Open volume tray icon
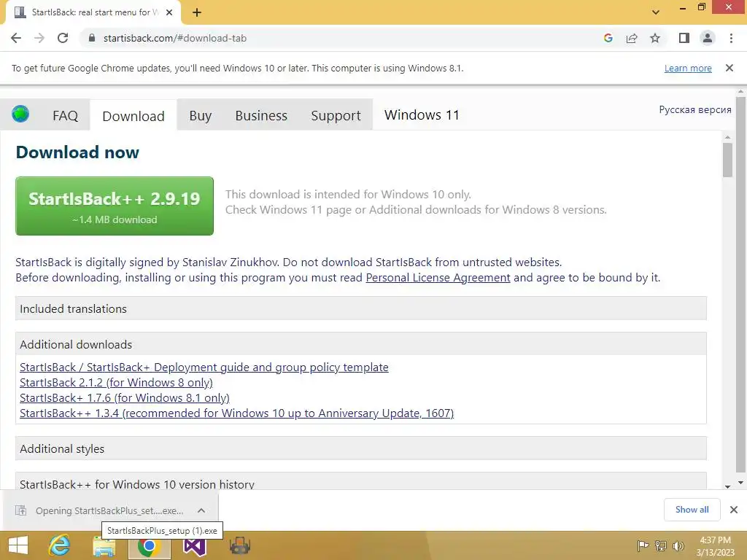 click(678, 545)
